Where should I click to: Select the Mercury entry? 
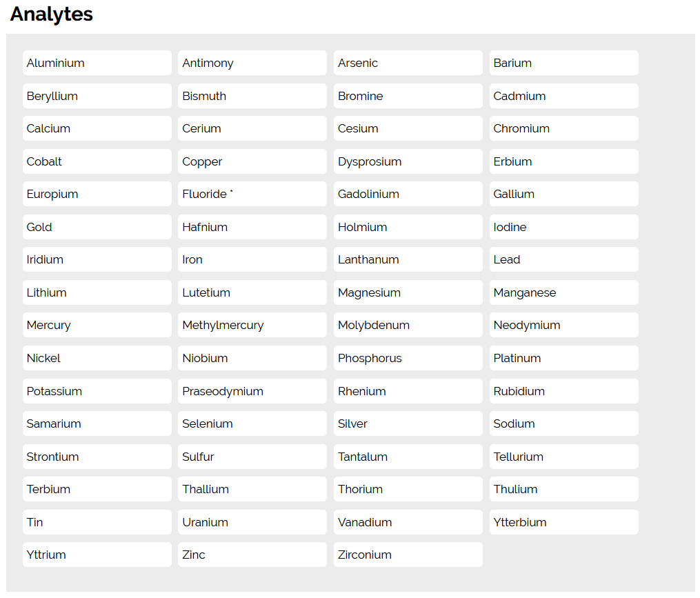click(x=97, y=326)
